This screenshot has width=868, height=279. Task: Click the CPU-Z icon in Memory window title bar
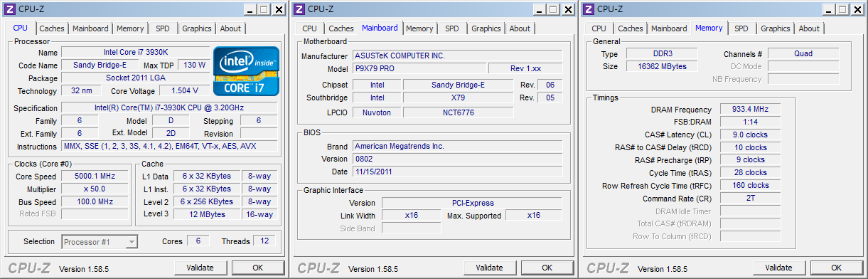(x=589, y=9)
